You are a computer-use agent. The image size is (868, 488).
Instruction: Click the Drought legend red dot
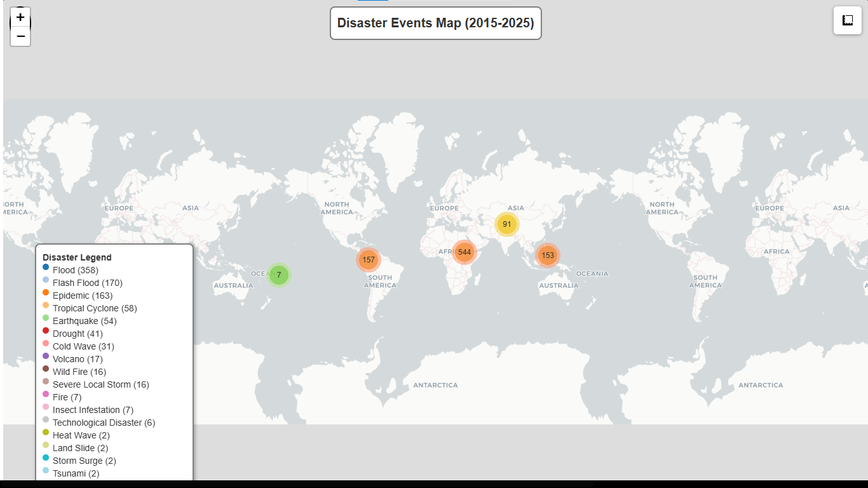46,330
